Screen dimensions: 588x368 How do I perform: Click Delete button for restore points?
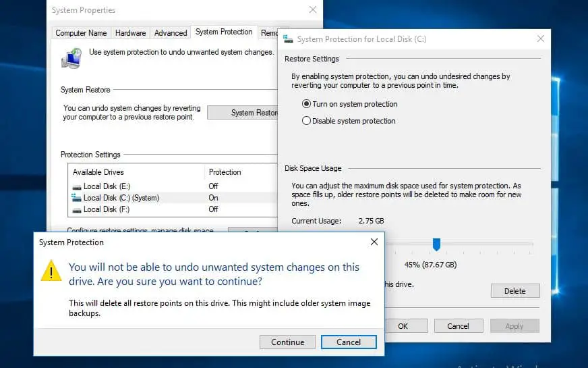pyautogui.click(x=515, y=291)
